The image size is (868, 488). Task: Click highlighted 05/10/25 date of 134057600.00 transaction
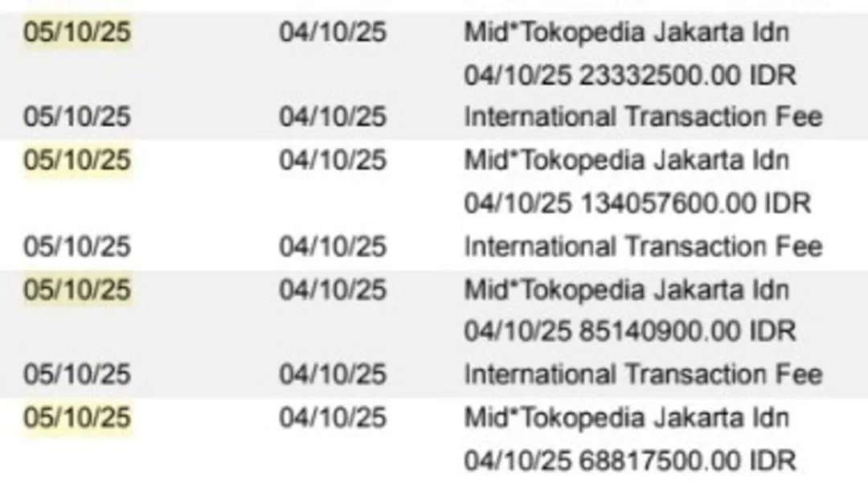(76, 161)
